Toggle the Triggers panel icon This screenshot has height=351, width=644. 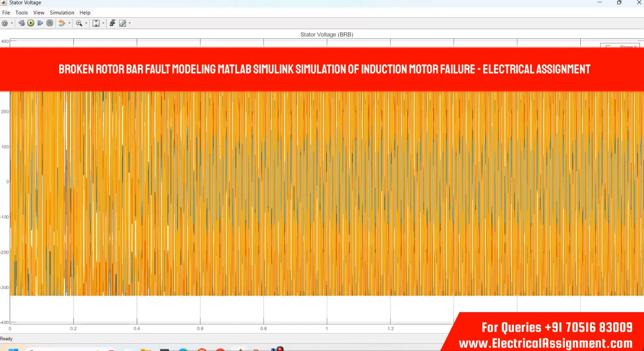point(112,23)
